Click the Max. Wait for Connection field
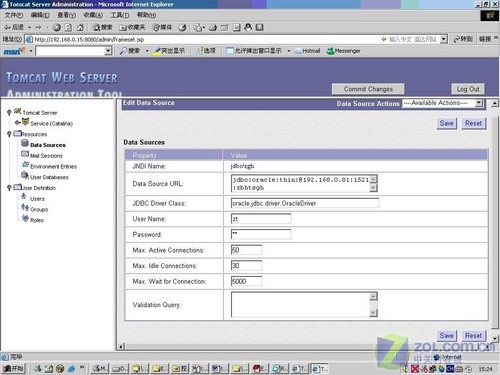The height and width of the screenshot is (375, 500). point(246,281)
